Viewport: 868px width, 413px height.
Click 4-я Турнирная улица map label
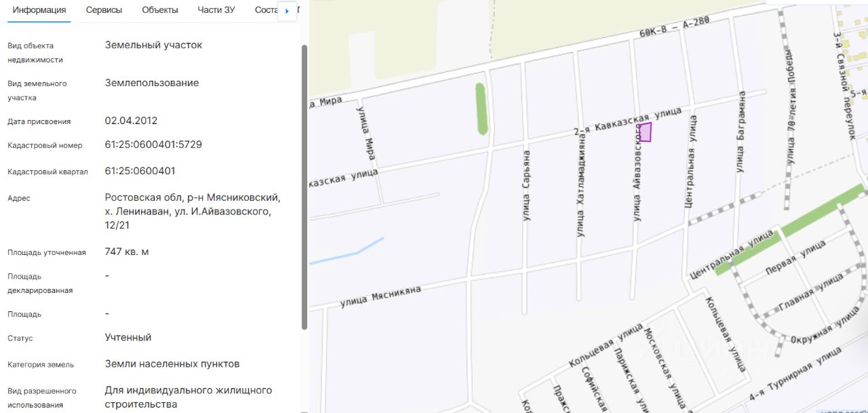tap(797, 374)
